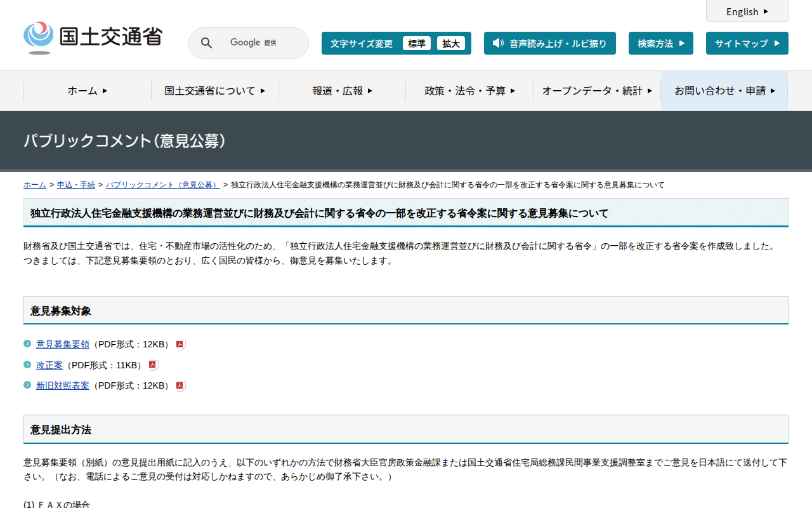The image size is (812, 508).
Task: Click the arrow bullet before 意見募集要領
Action: [x=27, y=344]
